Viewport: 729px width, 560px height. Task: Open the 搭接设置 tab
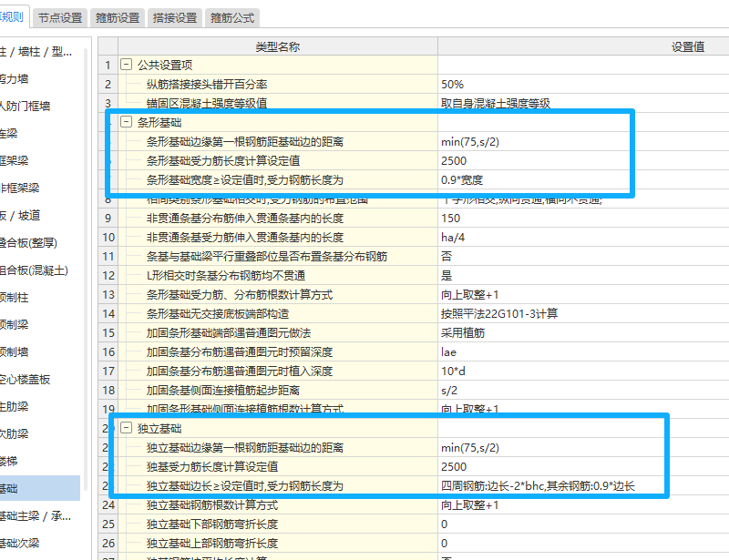pyautogui.click(x=175, y=18)
